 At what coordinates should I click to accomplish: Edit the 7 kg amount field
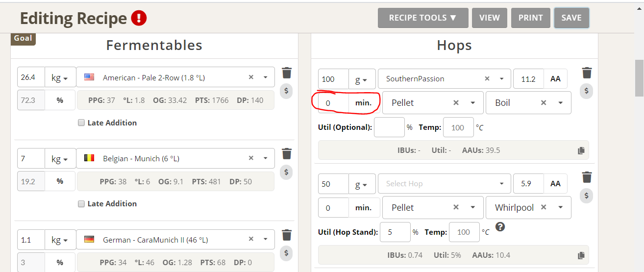31,158
